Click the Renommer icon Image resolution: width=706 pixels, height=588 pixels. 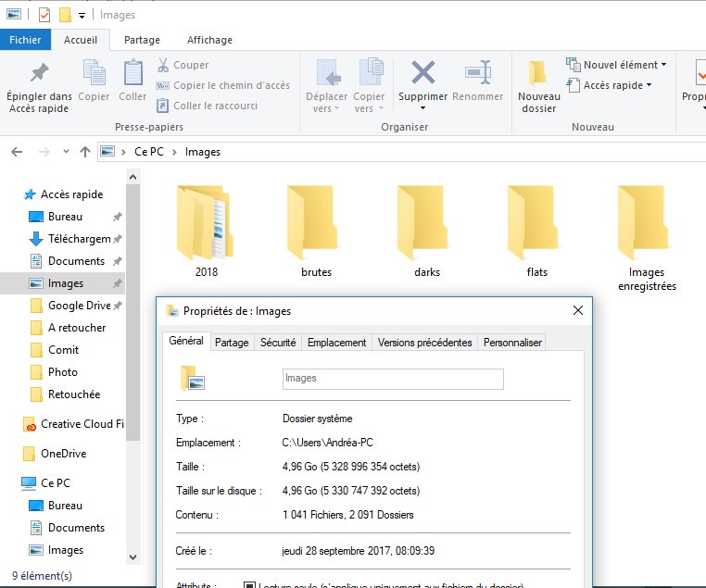click(x=478, y=73)
